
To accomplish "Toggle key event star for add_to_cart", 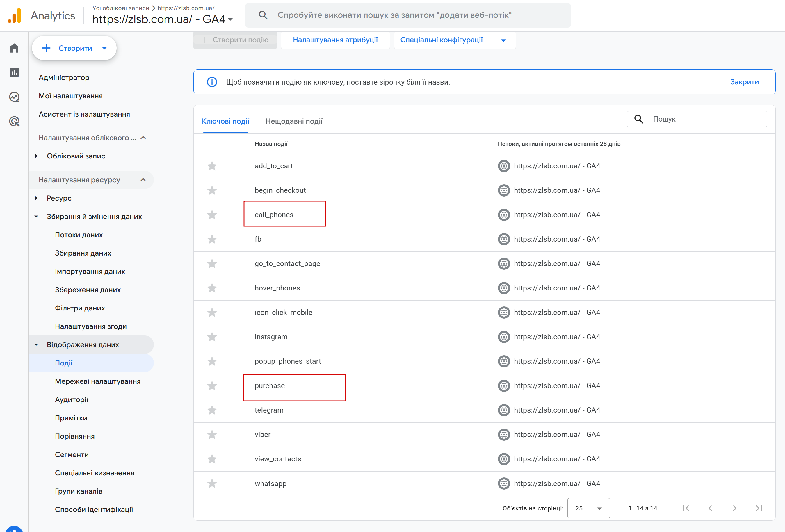I will [x=212, y=166].
